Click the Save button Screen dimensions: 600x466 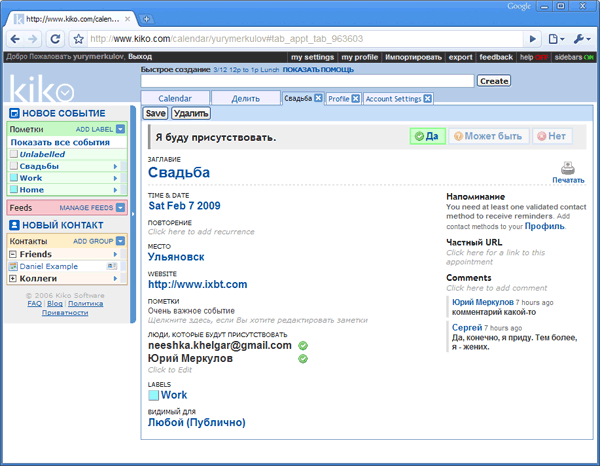155,113
